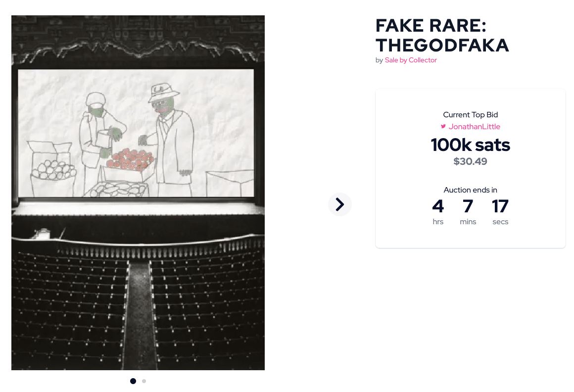This screenshot has width=574, height=392.
Task: Click the hours countdown number
Action: point(438,206)
